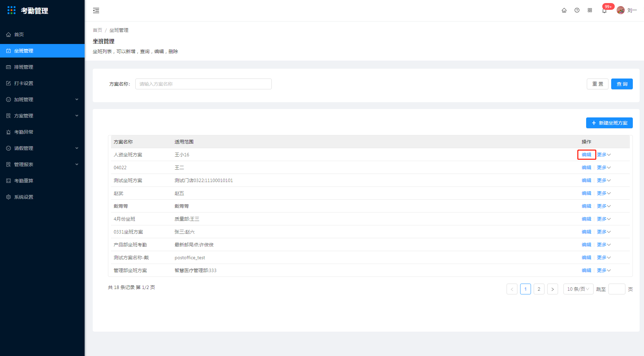Click the previous page arrow
This screenshot has width=644, height=356.
pos(512,289)
